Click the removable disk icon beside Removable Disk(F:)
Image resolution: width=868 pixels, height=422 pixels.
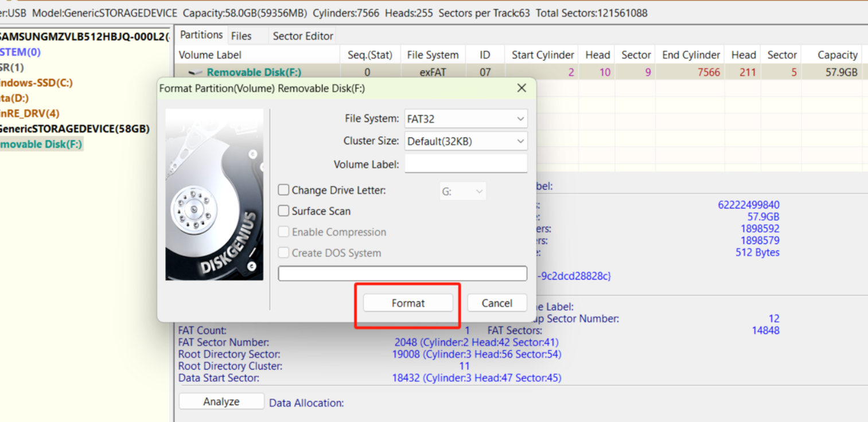195,72
